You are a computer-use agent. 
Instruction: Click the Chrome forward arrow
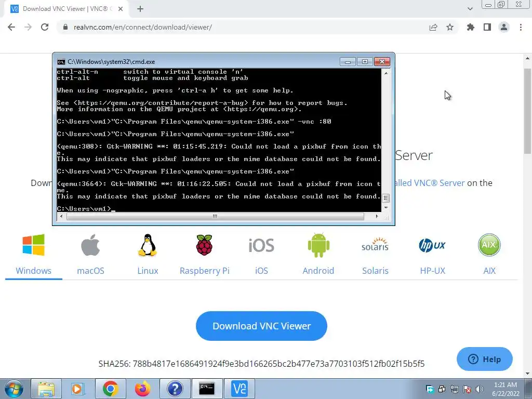tap(28, 27)
